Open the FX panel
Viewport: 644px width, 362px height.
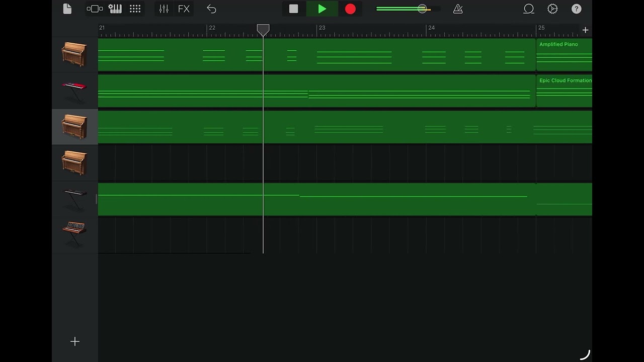click(184, 9)
